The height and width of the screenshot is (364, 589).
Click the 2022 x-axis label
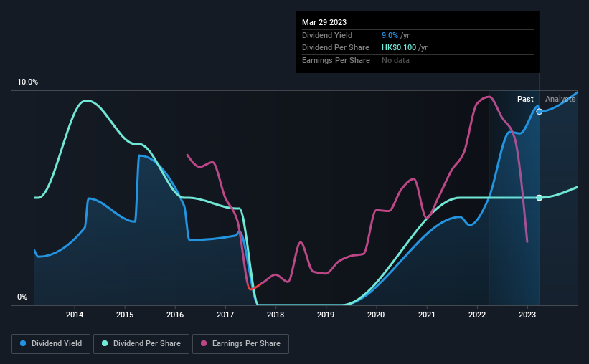[477, 315]
